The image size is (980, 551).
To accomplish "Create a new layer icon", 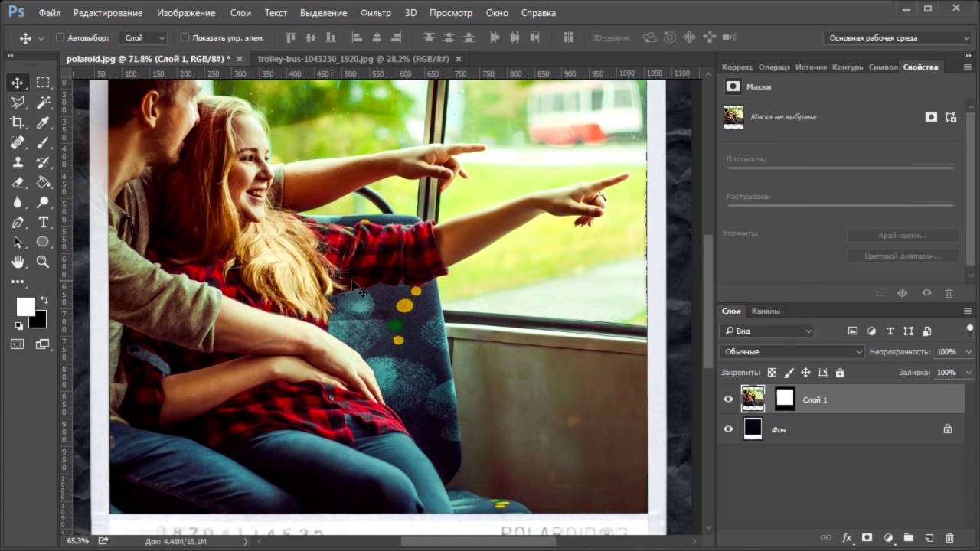I will 929,538.
